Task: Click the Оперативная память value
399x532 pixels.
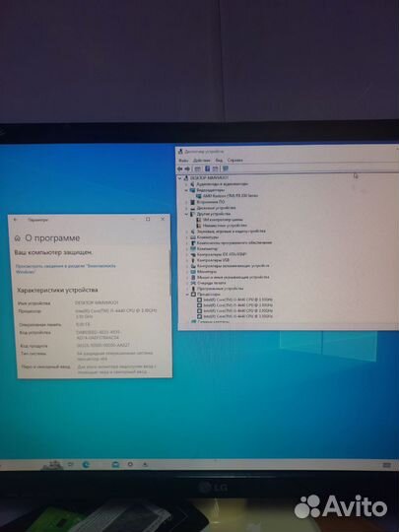Action: click(83, 325)
